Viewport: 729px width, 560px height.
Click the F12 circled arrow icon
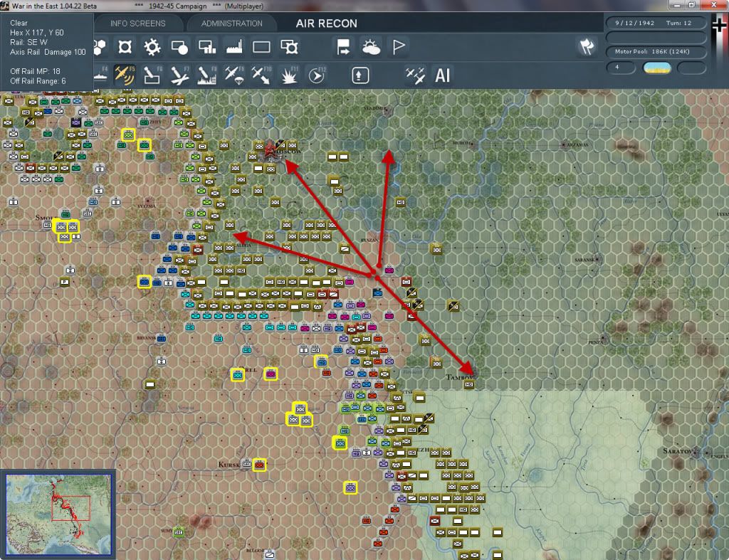317,75
